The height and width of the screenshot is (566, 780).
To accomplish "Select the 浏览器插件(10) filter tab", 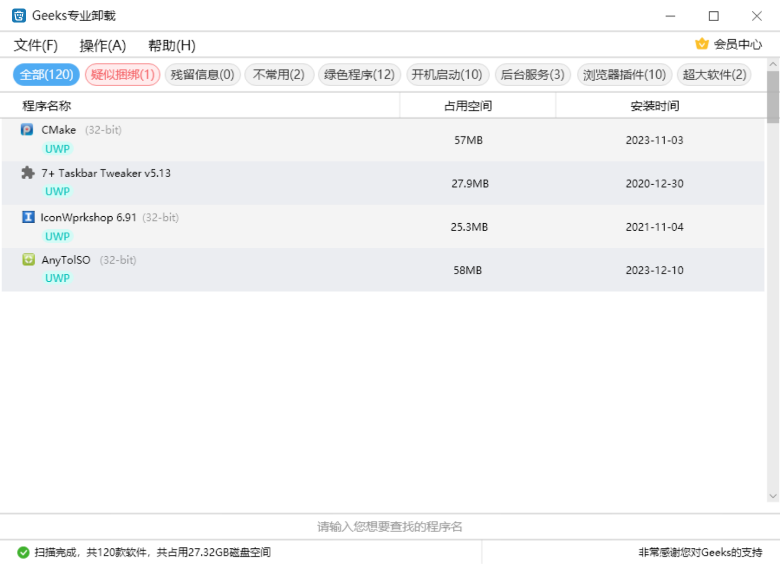I will [x=624, y=75].
